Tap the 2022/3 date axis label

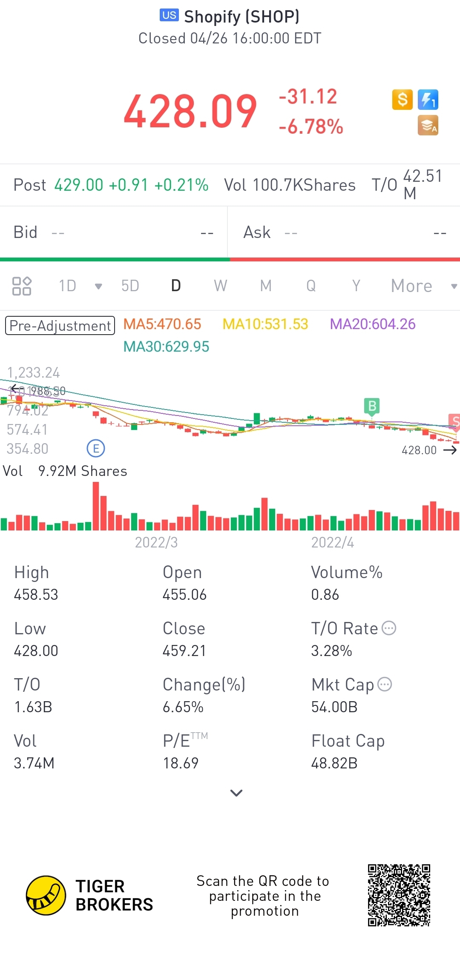156,542
